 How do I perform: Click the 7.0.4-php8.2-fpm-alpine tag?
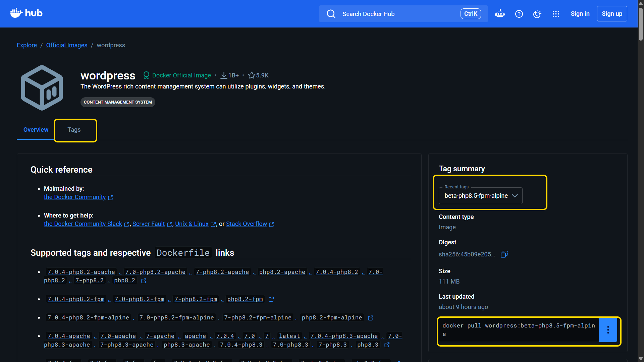pos(88,317)
